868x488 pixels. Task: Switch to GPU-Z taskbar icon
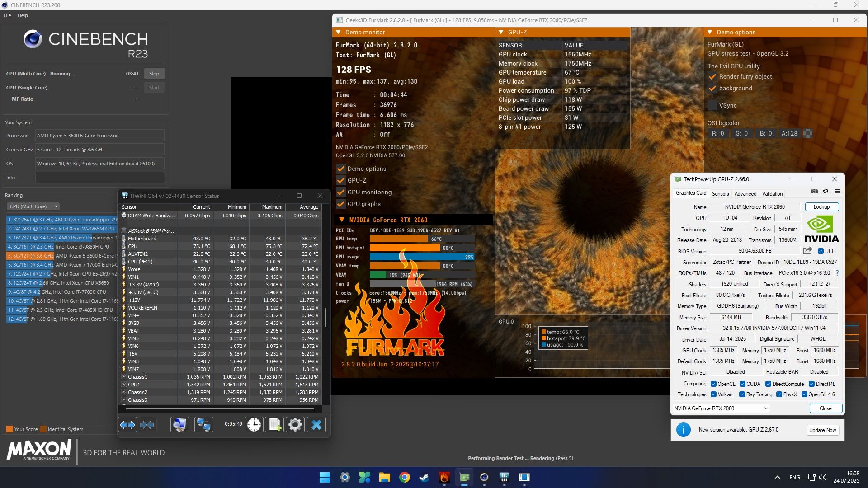pyautogui.click(x=464, y=477)
